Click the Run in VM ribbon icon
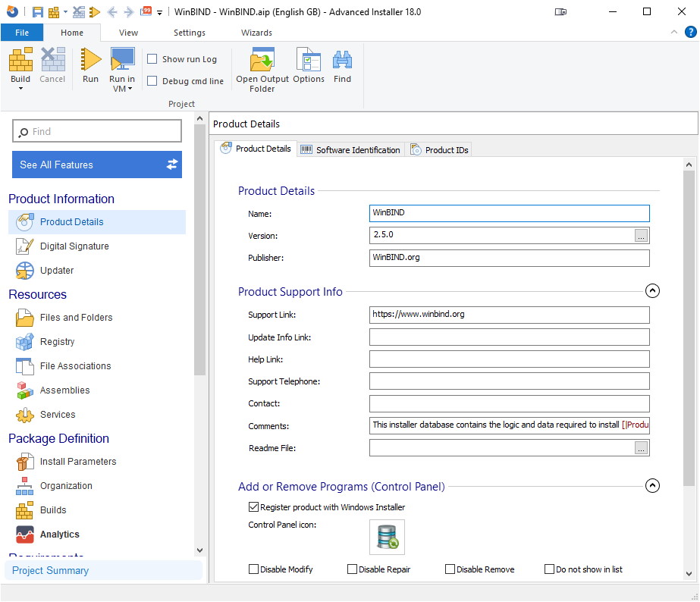The height and width of the screenshot is (602, 700). [x=122, y=59]
